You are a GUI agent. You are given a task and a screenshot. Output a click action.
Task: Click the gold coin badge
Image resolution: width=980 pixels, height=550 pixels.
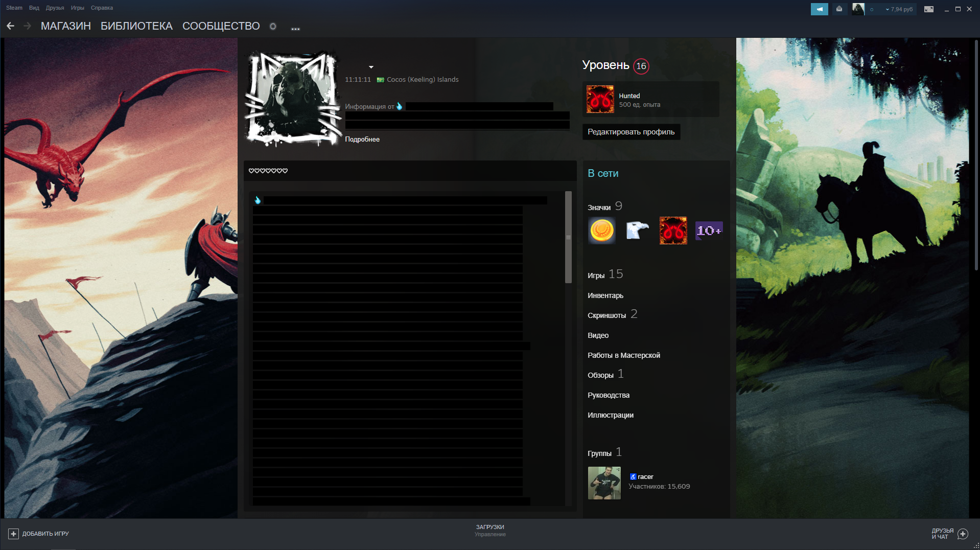coord(602,231)
